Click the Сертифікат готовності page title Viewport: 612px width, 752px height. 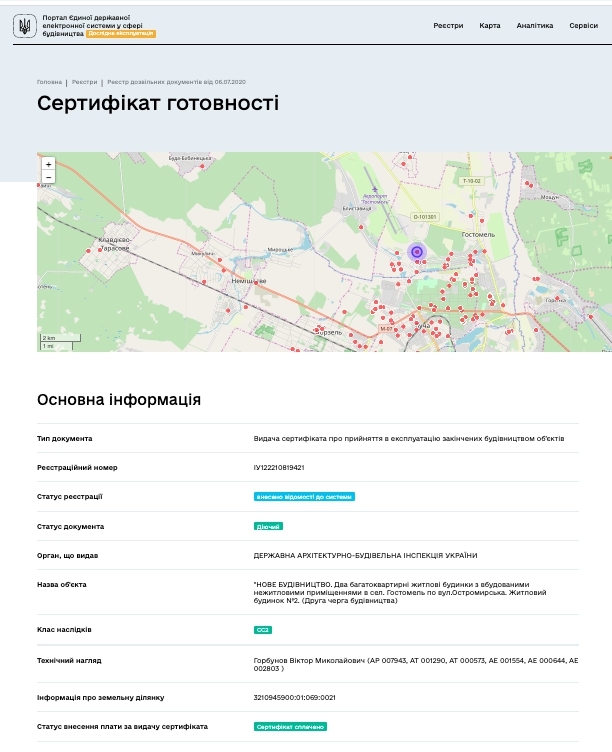[x=158, y=103]
